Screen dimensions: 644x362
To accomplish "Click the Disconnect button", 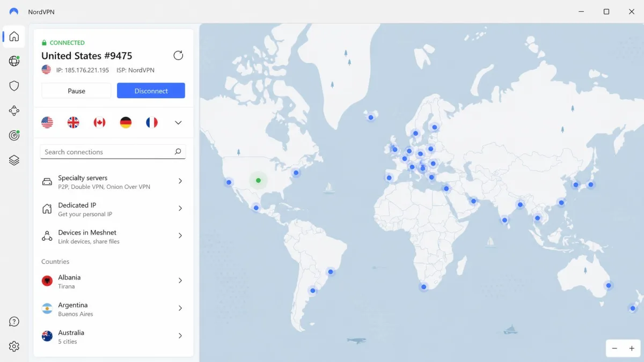I will [x=151, y=91].
